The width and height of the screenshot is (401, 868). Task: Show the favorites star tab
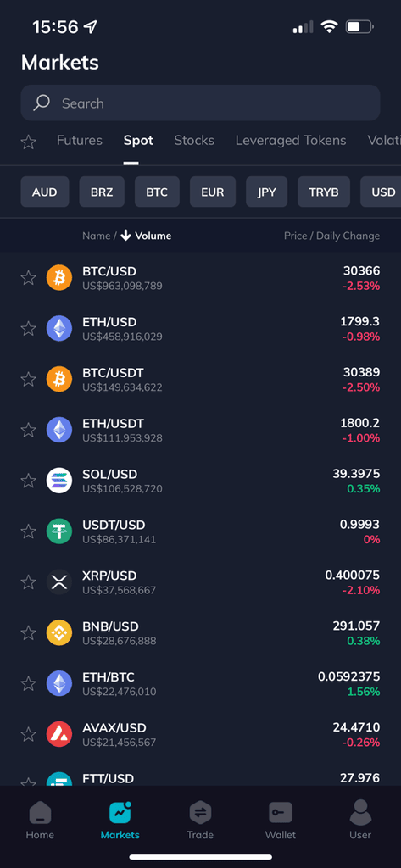tap(28, 142)
